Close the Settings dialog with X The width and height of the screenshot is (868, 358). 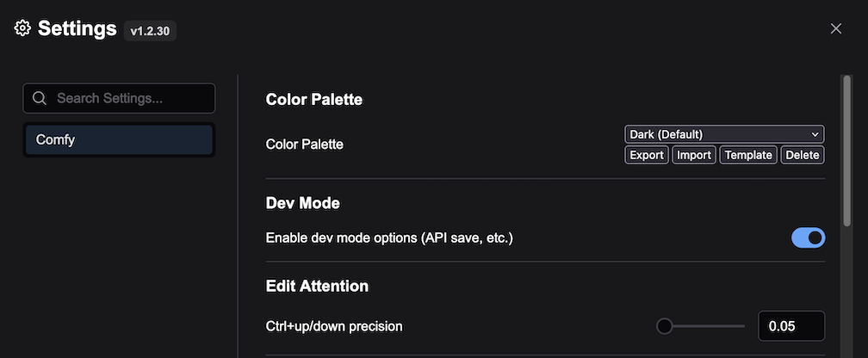[x=835, y=28]
